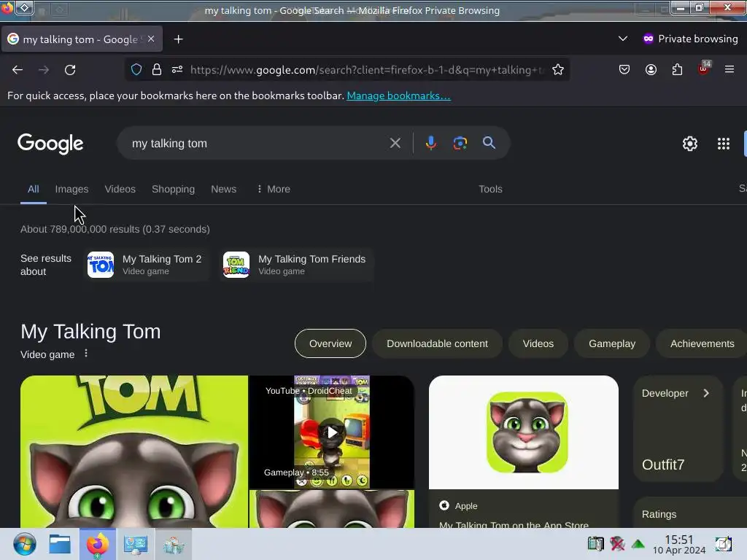Play the DroidCheat YouTube gameplay video
The height and width of the screenshot is (560, 747).
[x=332, y=432]
